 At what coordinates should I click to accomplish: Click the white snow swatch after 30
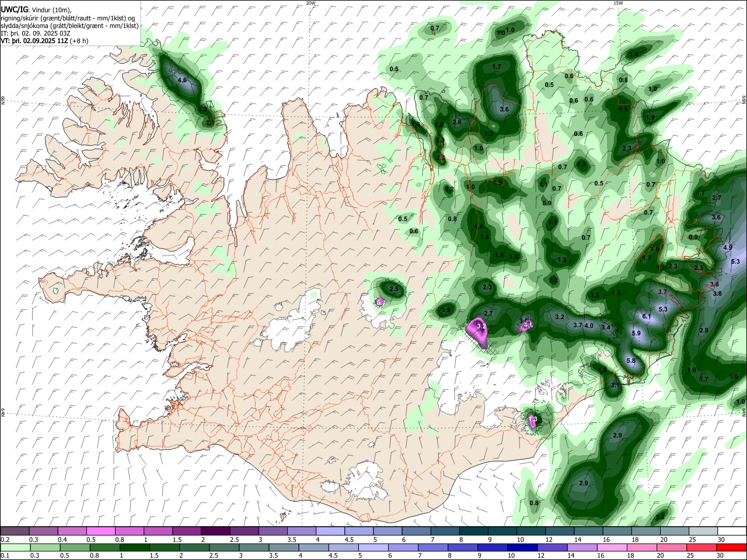[732, 531]
